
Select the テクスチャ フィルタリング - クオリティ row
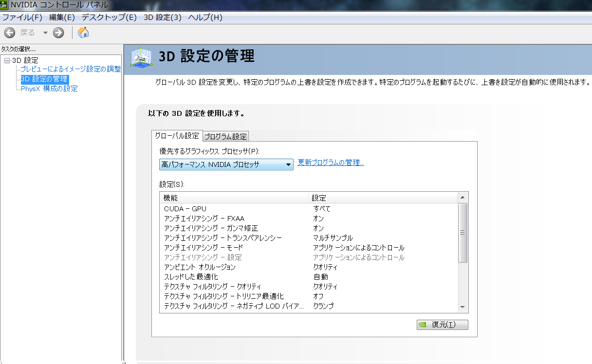309,287
